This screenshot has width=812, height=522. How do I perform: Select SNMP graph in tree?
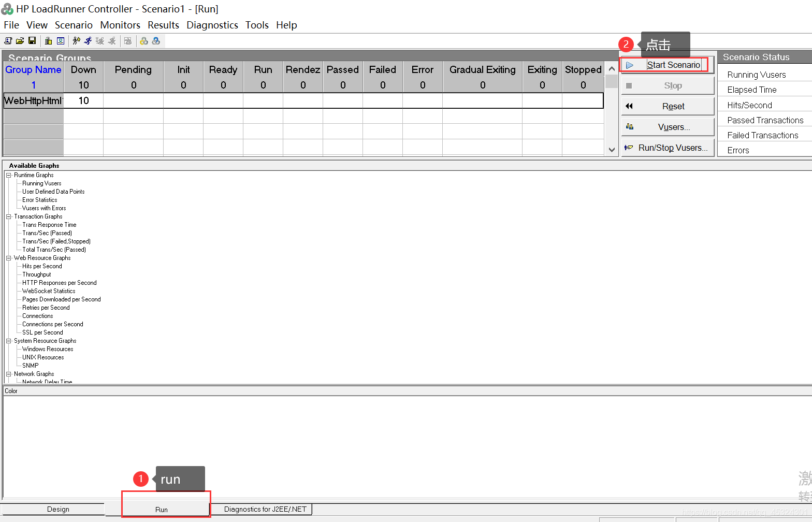point(31,366)
